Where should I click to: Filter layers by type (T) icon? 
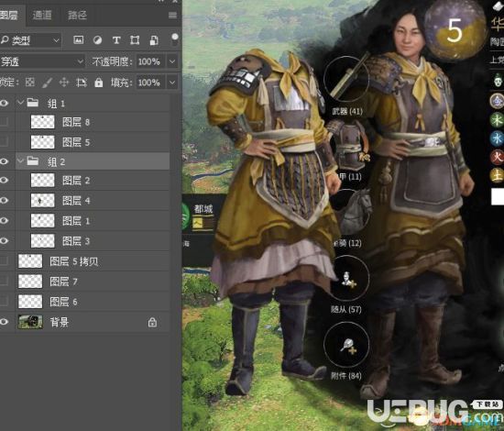tap(116, 39)
